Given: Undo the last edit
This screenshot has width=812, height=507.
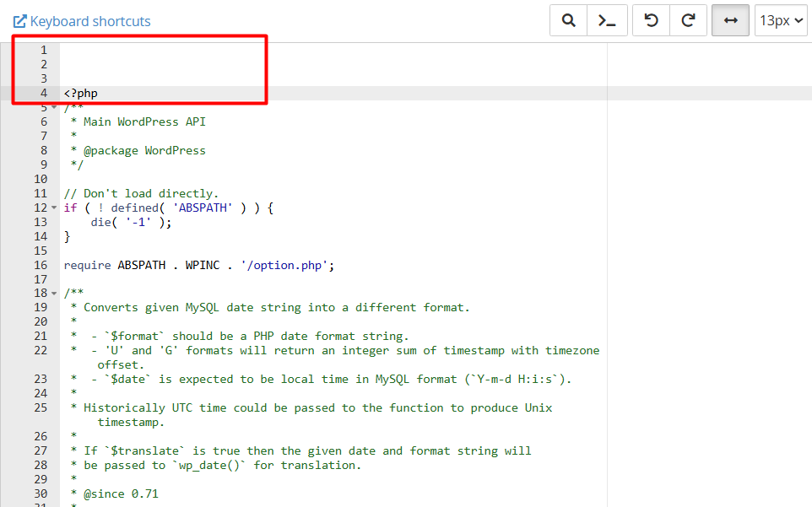Looking at the screenshot, I should tap(651, 20).
